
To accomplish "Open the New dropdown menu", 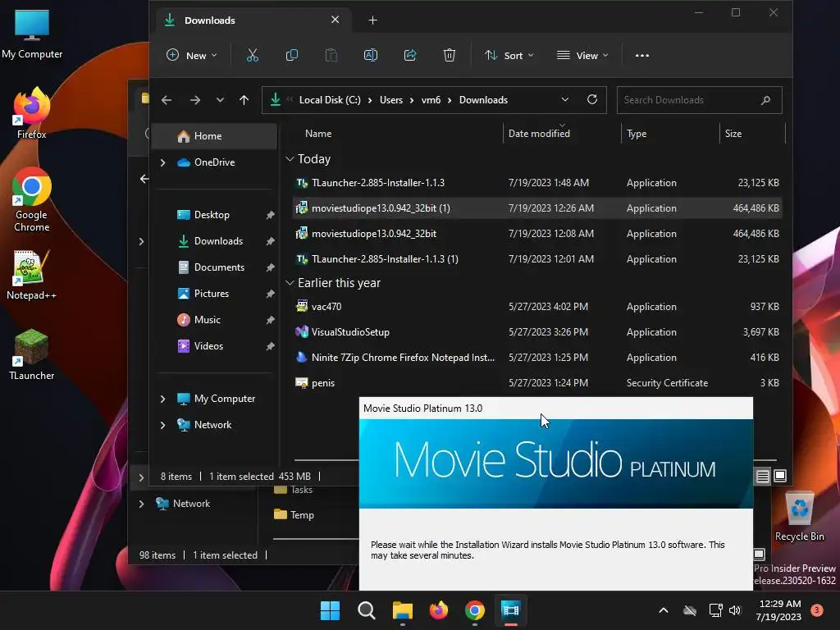I will pyautogui.click(x=192, y=55).
